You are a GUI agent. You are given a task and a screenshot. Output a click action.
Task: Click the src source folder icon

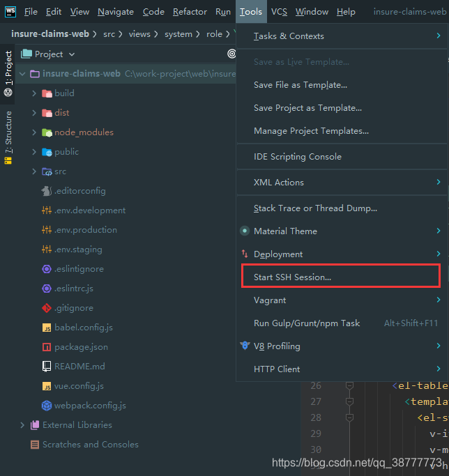(47, 171)
